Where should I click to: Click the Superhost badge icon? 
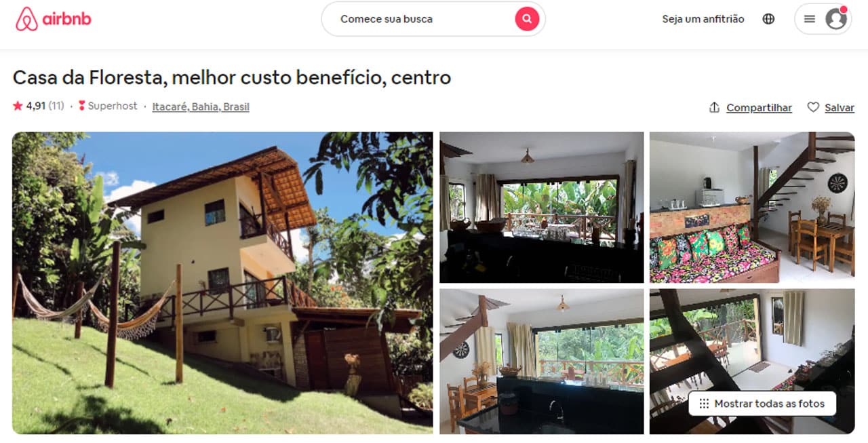tap(81, 106)
